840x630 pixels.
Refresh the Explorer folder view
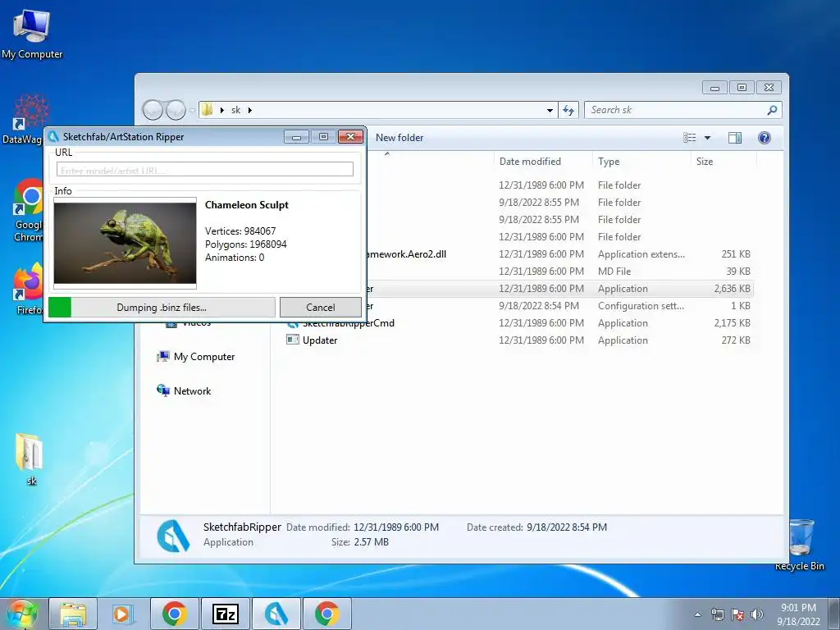[568, 110]
